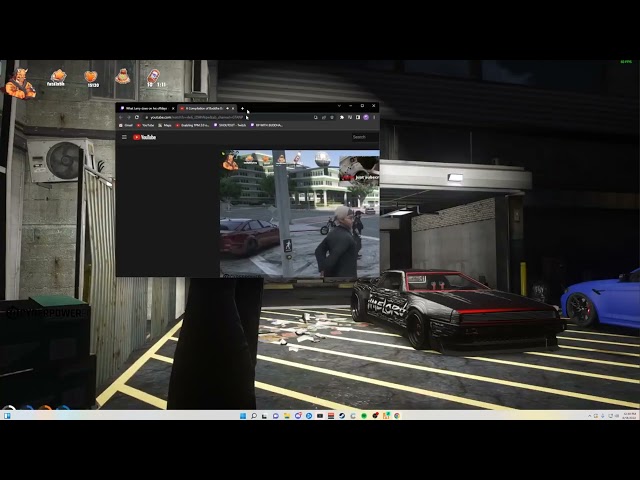640x480 pixels.
Task: Click the volume icon in system tray
Action: pyautogui.click(x=617, y=416)
